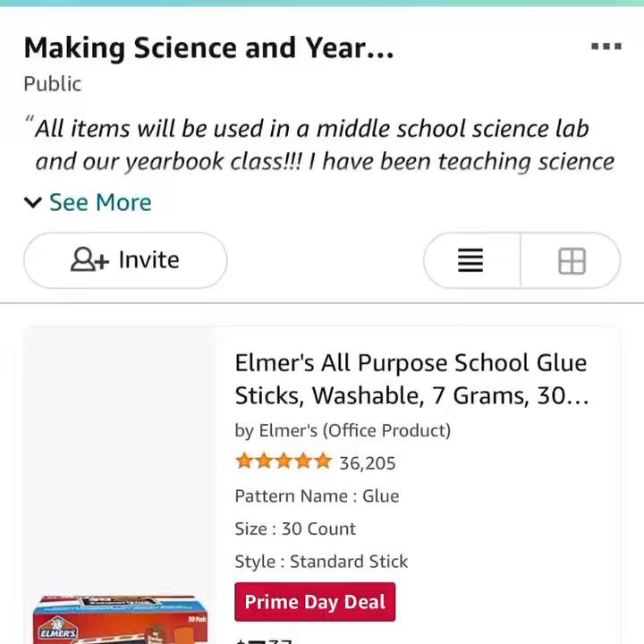
Task: Open the Elmer's glue sticks product title
Action: point(412,379)
